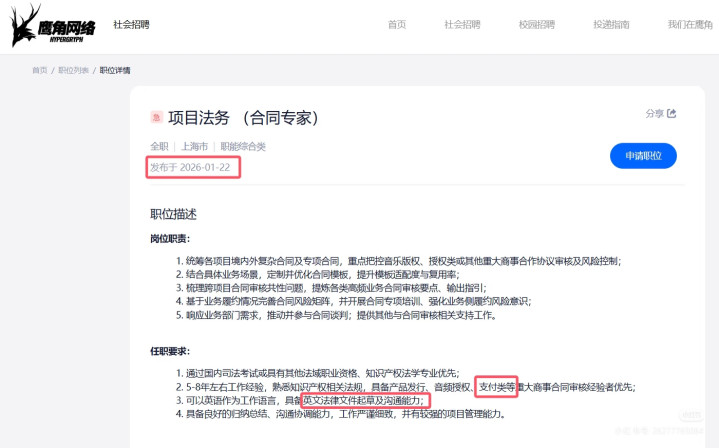Image resolution: width=719 pixels, height=448 pixels.
Task: Click duty item 1 starting with 统筹各项目境内外复杂合同
Action: tap(398, 261)
